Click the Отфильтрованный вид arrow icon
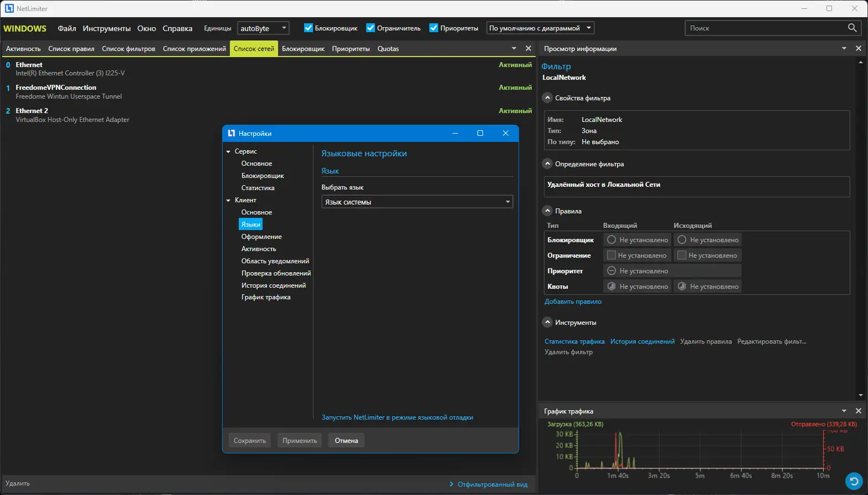The height and width of the screenshot is (495, 868). (x=451, y=484)
